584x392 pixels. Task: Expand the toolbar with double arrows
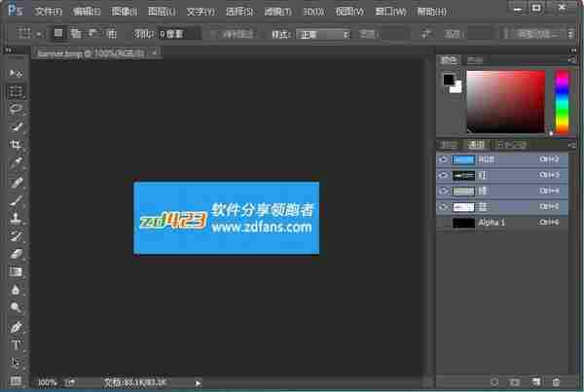tap(8, 50)
